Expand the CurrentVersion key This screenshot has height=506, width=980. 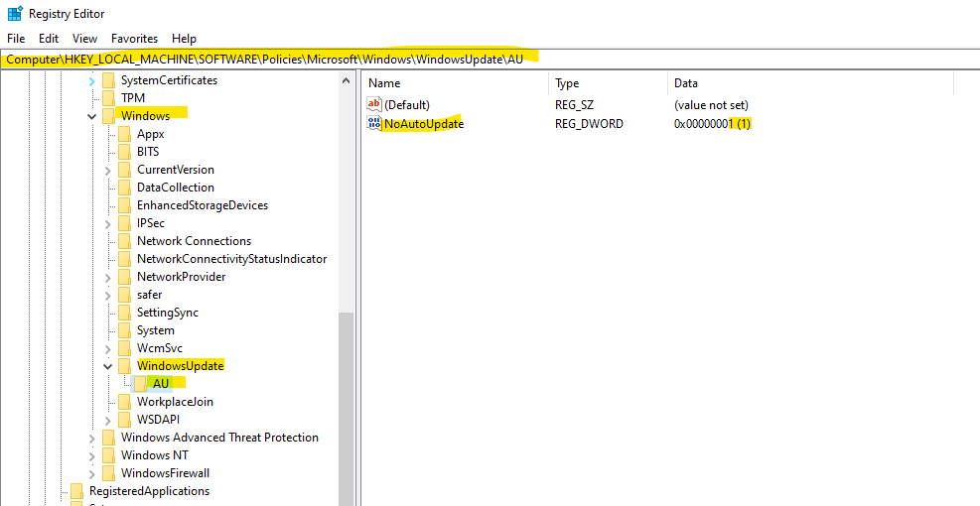[x=107, y=170]
